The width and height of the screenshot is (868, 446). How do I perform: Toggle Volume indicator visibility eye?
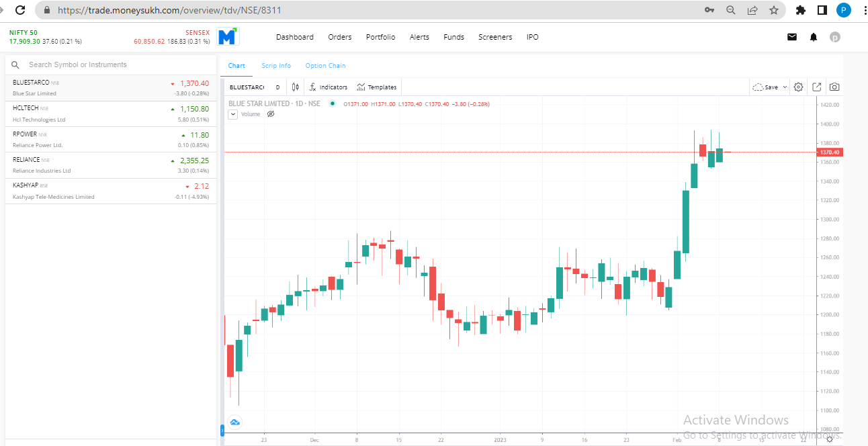click(x=271, y=114)
